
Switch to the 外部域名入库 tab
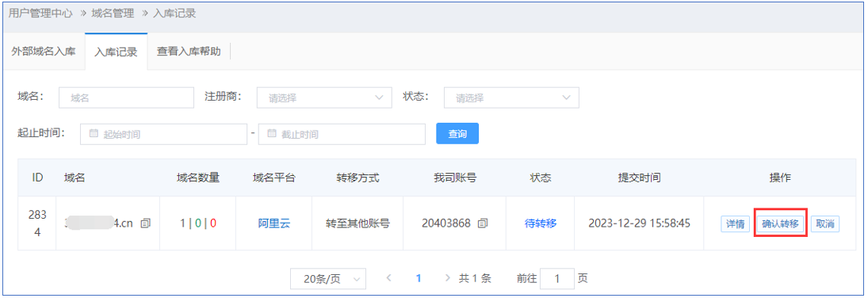pyautogui.click(x=44, y=52)
